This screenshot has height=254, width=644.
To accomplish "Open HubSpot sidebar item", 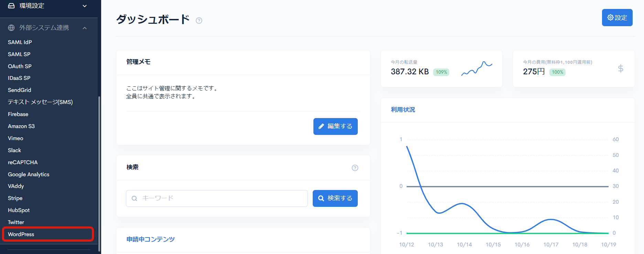I will (x=19, y=210).
